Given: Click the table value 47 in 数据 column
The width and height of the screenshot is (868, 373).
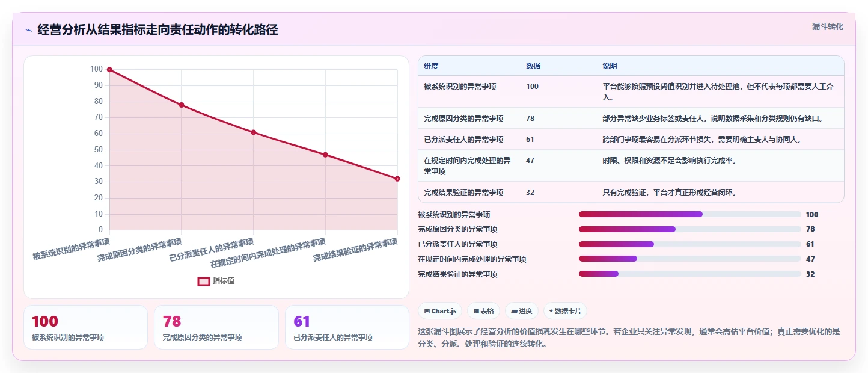Looking at the screenshot, I should click(530, 161).
